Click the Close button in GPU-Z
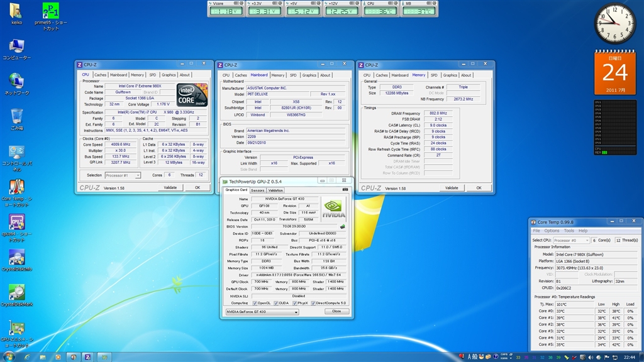The image size is (644, 362). (x=336, y=311)
